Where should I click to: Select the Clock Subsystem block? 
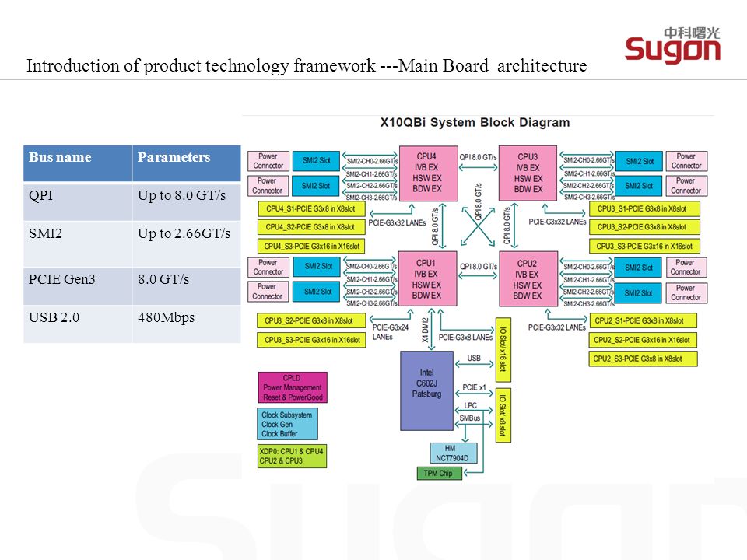(287, 424)
